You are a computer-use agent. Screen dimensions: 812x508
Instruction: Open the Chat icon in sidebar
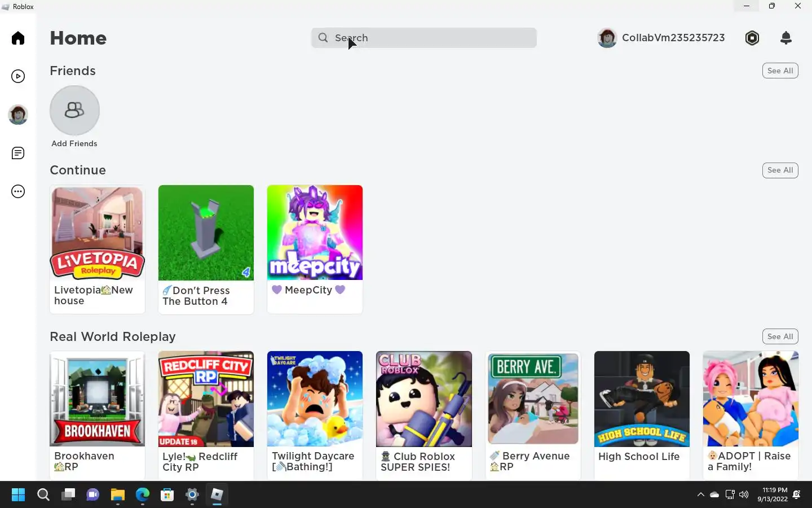point(18,153)
